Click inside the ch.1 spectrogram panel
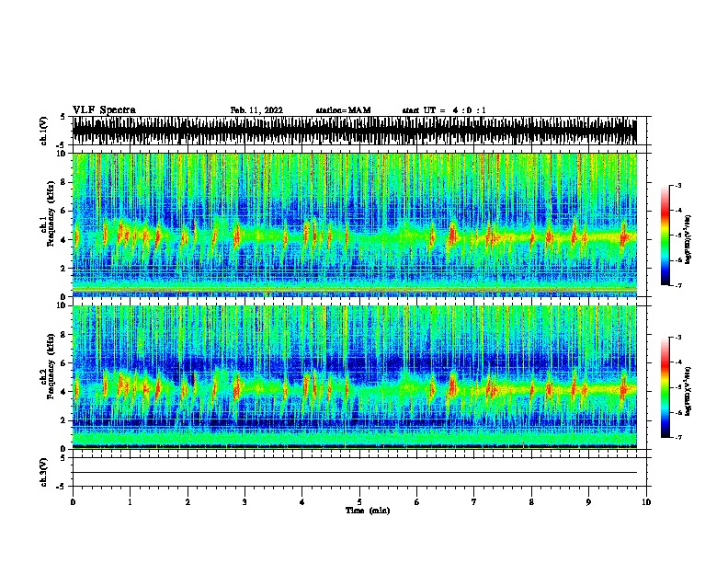The image size is (728, 563). pos(354,224)
